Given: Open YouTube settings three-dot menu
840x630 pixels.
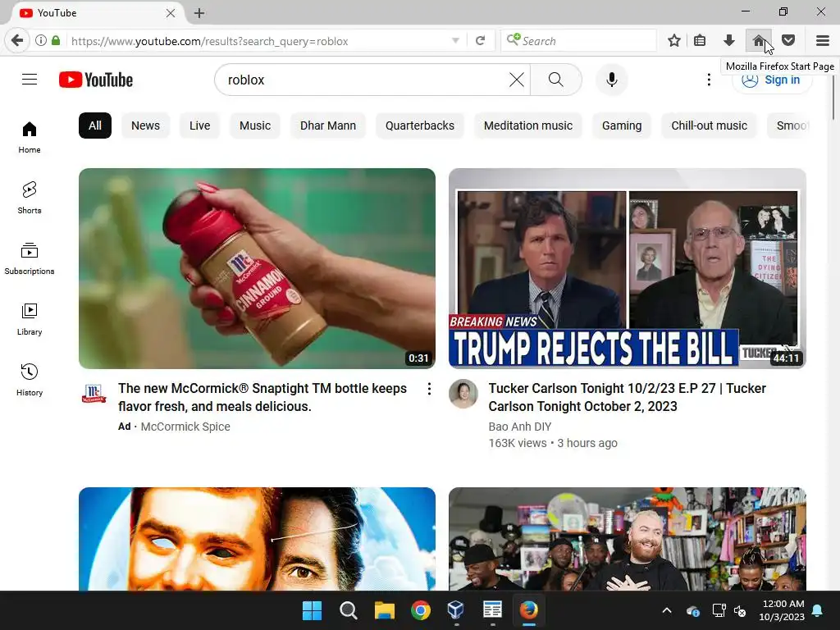Looking at the screenshot, I should point(709,80).
